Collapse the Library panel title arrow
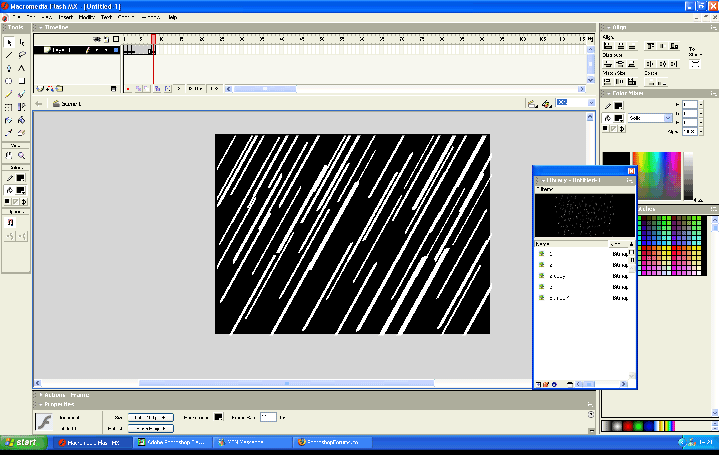Image resolution: width=719 pixels, height=455 pixels. [x=543, y=180]
